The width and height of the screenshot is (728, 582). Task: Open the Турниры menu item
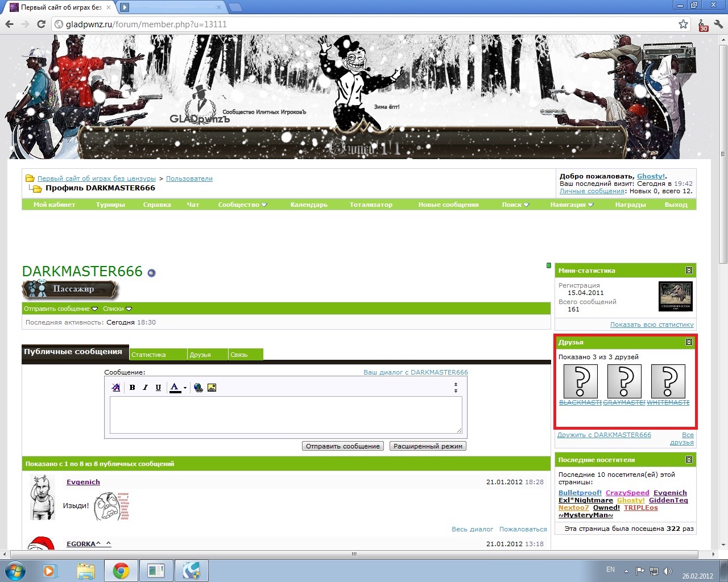(x=110, y=205)
